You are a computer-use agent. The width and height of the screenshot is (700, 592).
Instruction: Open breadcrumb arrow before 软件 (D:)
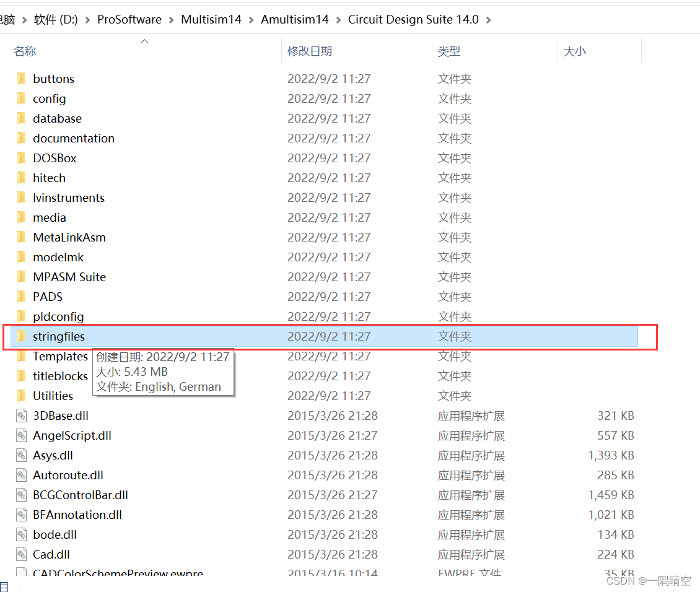tap(24, 20)
